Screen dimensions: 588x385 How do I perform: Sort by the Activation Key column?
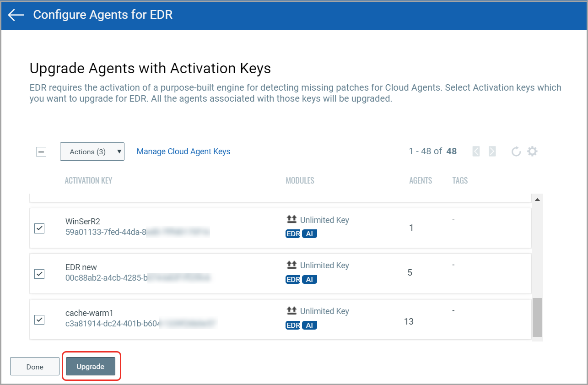coord(88,180)
